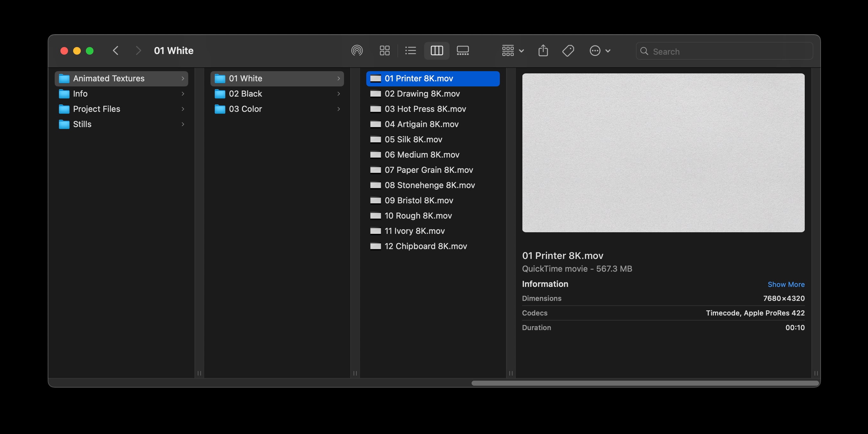This screenshot has width=868, height=434.
Task: Open the Info folder in sidebar
Action: pos(80,94)
